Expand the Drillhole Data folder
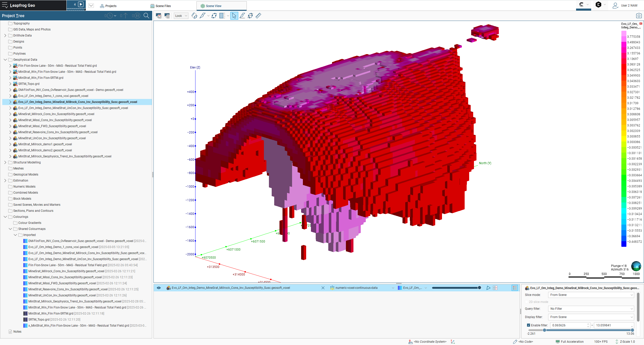Image resolution: width=644 pixels, height=345 pixels. coord(5,36)
